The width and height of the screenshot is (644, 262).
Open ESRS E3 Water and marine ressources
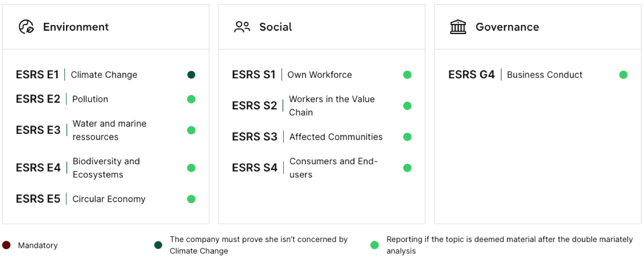105,130
